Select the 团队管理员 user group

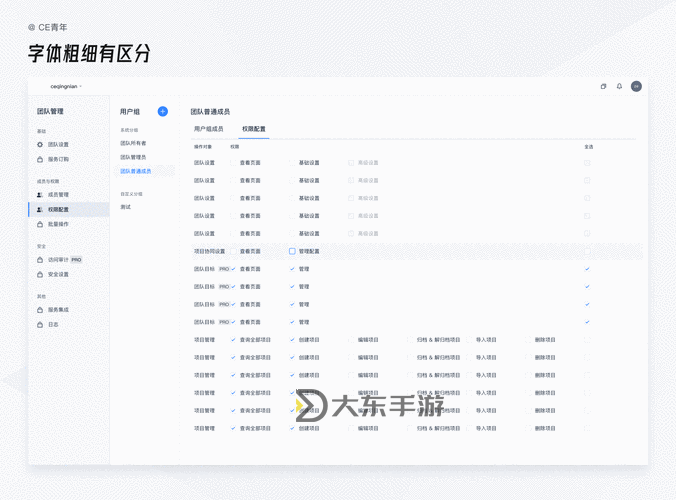coord(133,157)
